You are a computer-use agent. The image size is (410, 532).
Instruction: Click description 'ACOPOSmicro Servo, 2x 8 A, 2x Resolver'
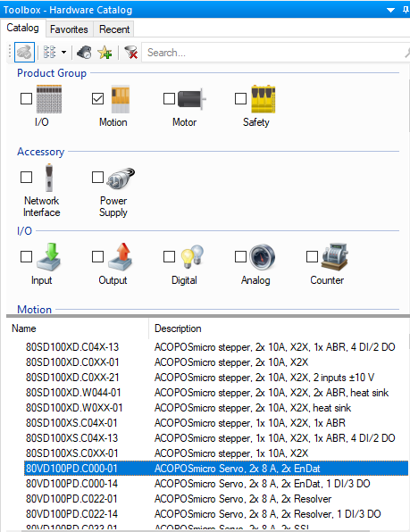[243, 499]
